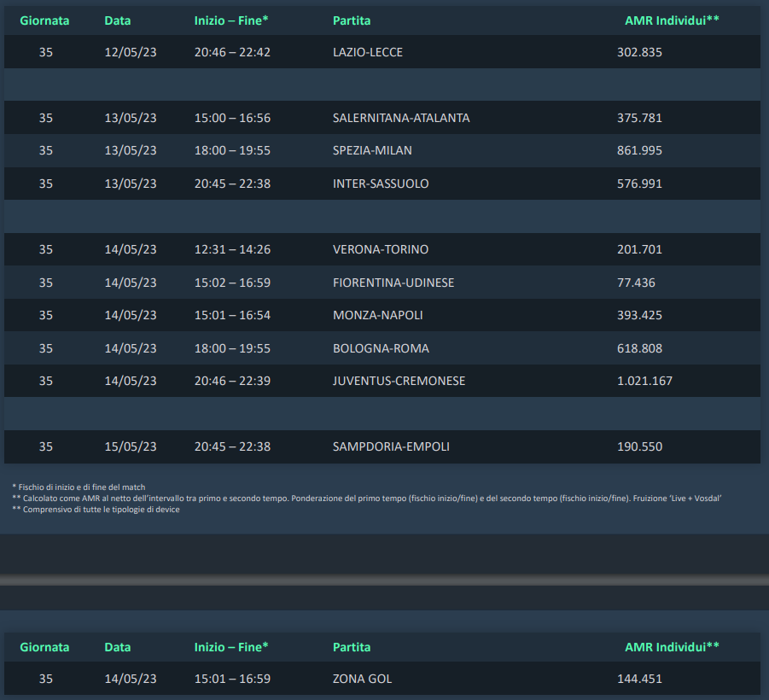
Task: Select the BOLOGNA-ROMA row date 14/05/23
Action: [x=131, y=348]
